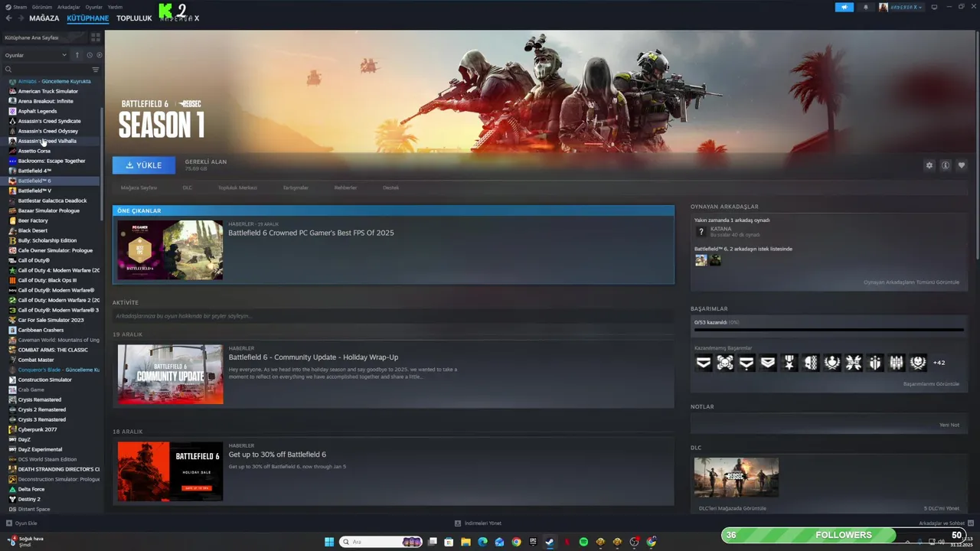Screen dimensions: 980x551
Task: Click Kütüphane Ana Sayfası button
Action: pyautogui.click(x=46, y=37)
